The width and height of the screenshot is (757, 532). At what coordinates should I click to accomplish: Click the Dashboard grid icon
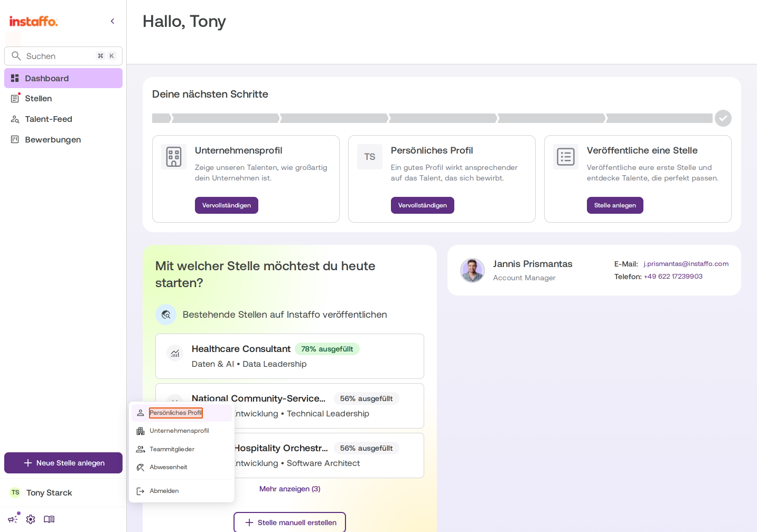pos(15,78)
